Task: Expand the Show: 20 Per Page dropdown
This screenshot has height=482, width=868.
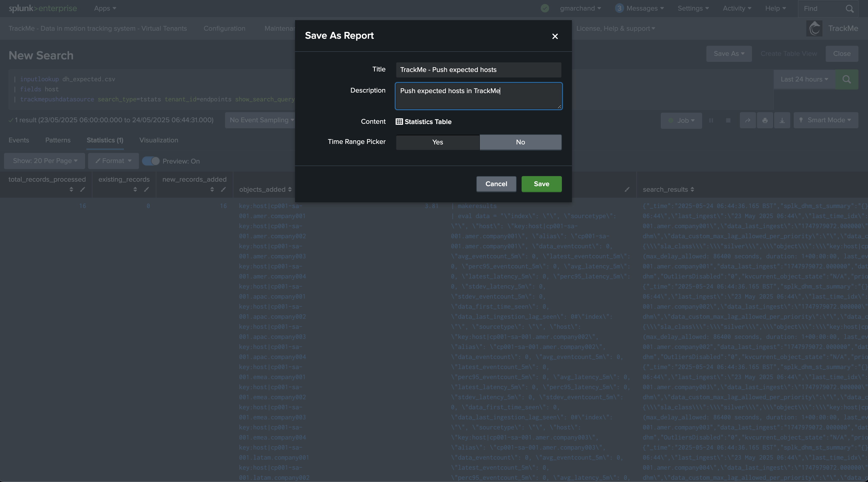Action: (45, 161)
